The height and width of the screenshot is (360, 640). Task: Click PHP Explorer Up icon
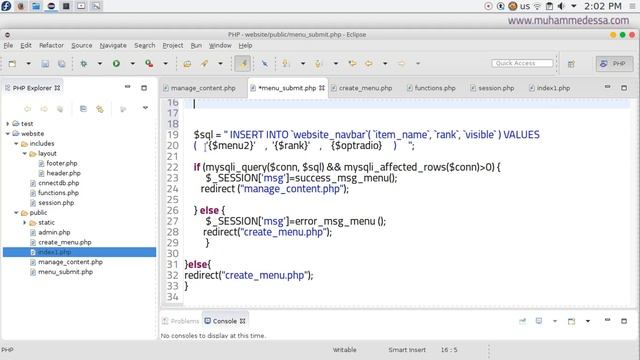[x=60, y=109]
